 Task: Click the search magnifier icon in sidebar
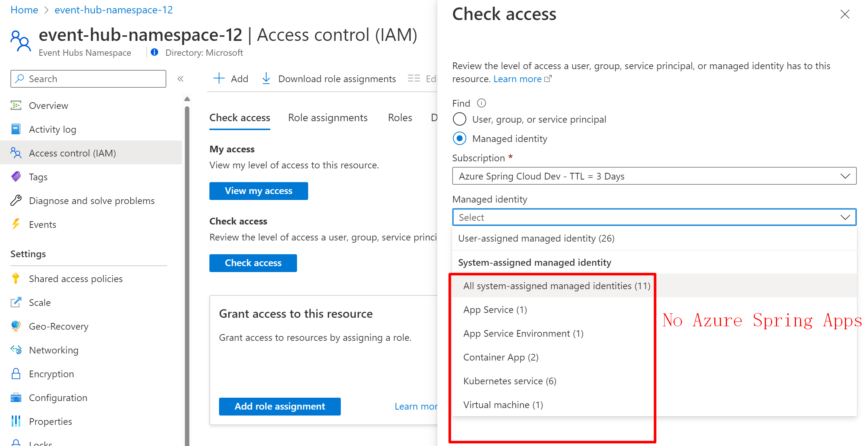[20, 79]
